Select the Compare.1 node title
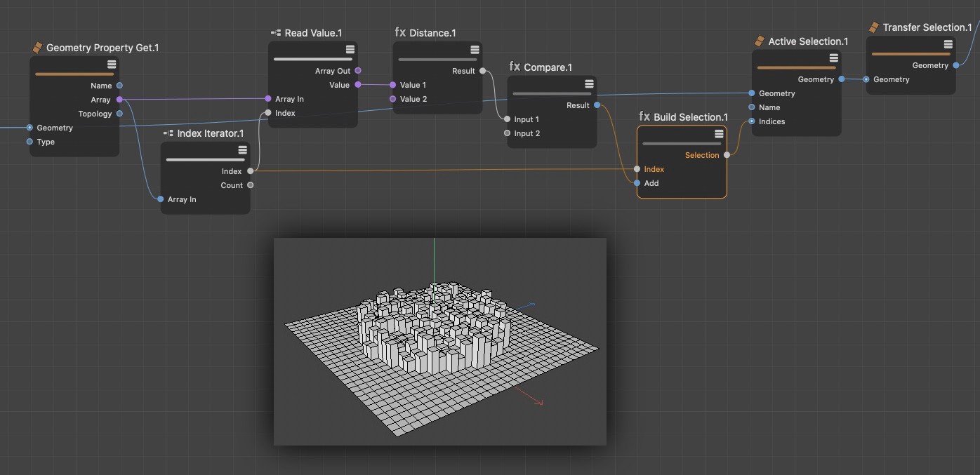This screenshot has width=980, height=475. click(548, 67)
